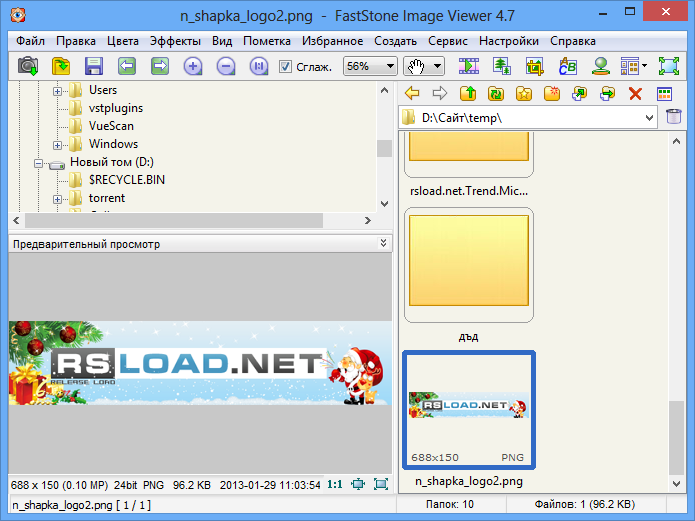Expand the Users folder node
Viewport: 695px width, 521px height.
coord(57,91)
